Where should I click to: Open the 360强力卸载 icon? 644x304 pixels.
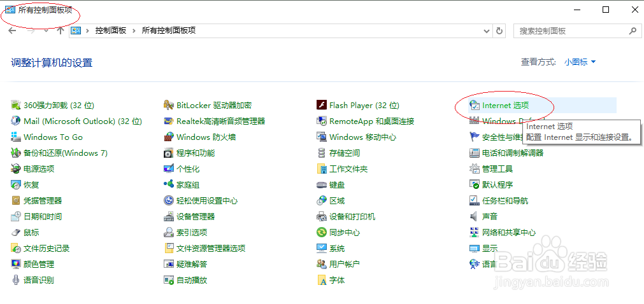point(16,106)
